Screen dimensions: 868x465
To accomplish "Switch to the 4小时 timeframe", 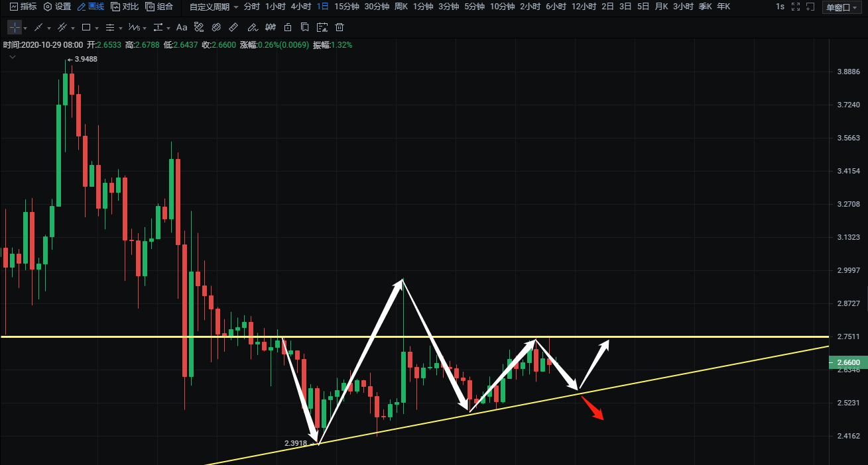I will point(301,7).
